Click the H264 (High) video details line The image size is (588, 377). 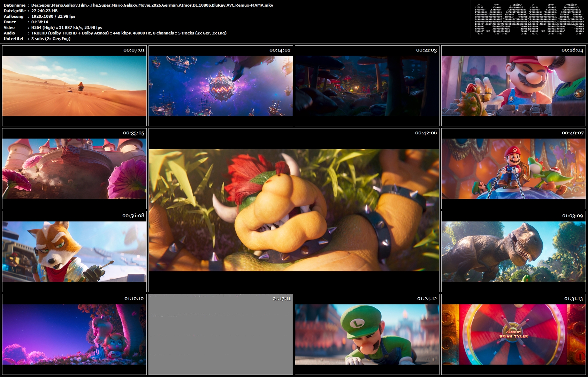(x=67, y=28)
